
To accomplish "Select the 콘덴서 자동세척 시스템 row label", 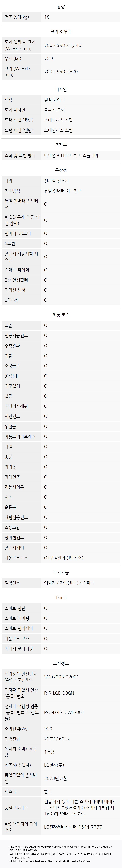I will click(21, 256).
